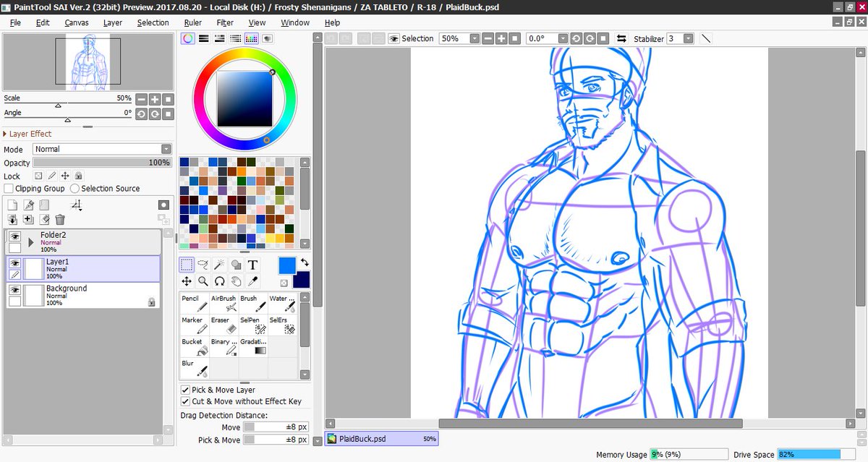The width and height of the screenshot is (868, 462).
Task: Select the Move tool
Action: point(187,281)
